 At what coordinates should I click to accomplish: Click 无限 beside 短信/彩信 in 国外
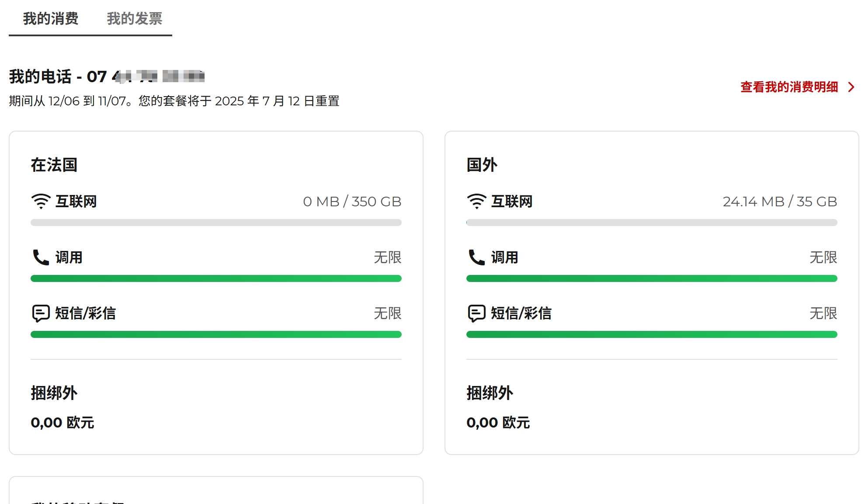[823, 313]
